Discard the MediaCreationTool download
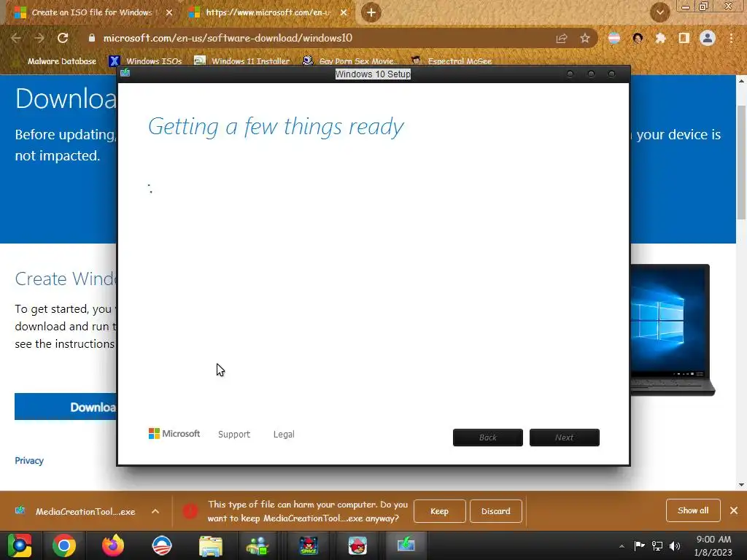The width and height of the screenshot is (747, 560). [x=496, y=511]
